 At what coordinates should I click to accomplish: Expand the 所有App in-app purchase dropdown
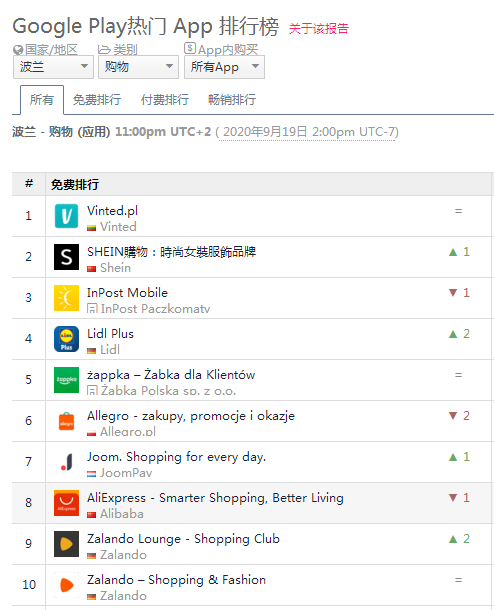[224, 67]
